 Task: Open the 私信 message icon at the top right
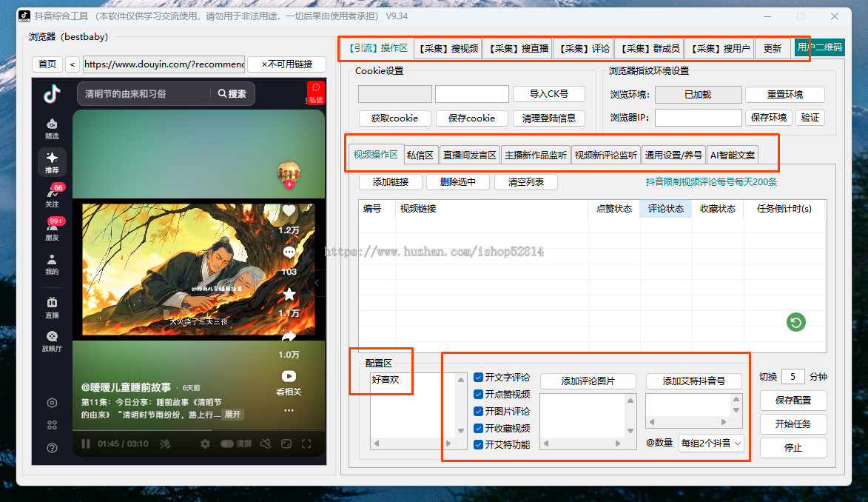[315, 93]
